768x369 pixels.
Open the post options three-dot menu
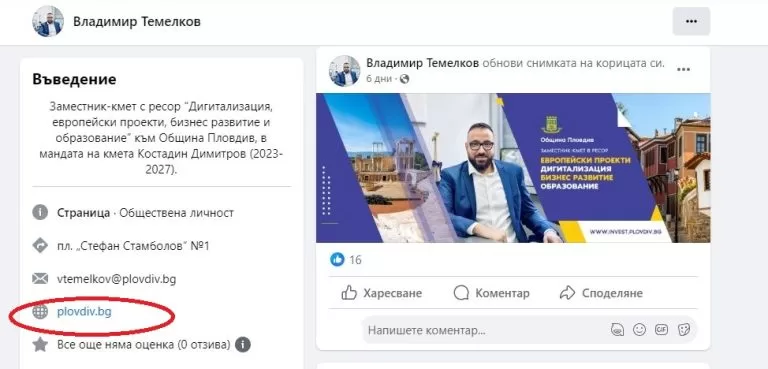683,70
